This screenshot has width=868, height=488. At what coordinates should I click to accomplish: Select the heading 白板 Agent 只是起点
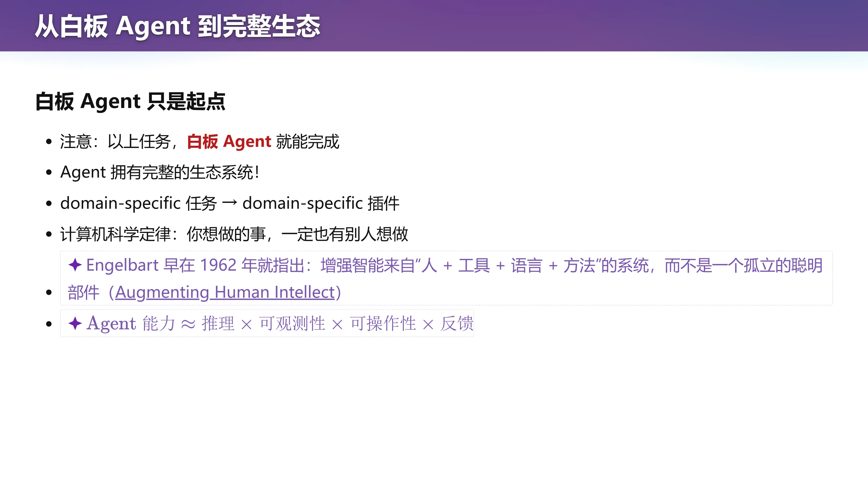tap(130, 101)
